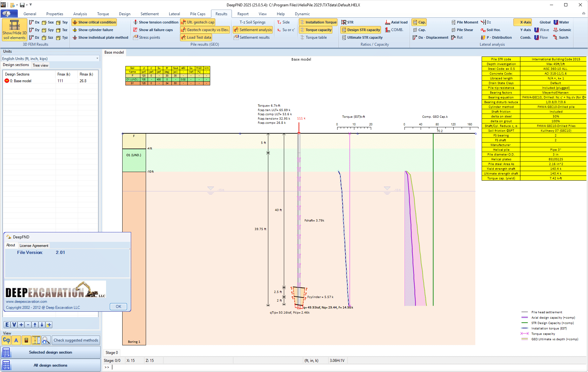
Task: Open the save button dropdown arrow
Action: point(27,5)
